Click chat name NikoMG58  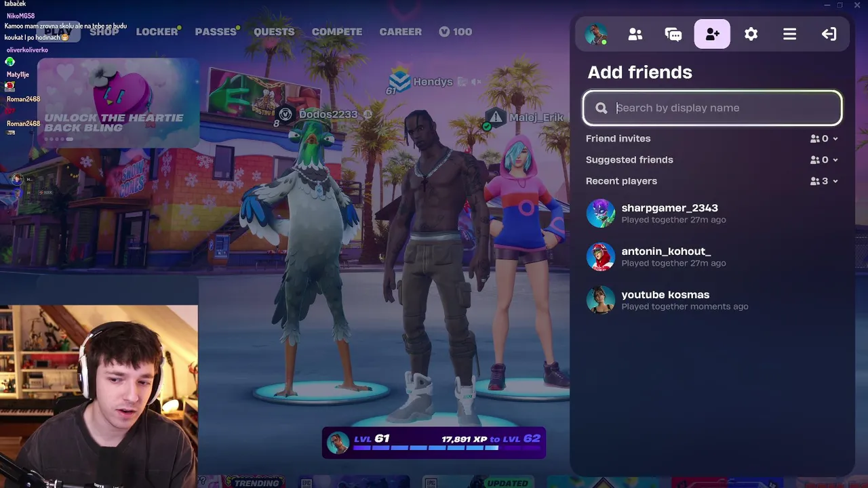[x=20, y=16]
